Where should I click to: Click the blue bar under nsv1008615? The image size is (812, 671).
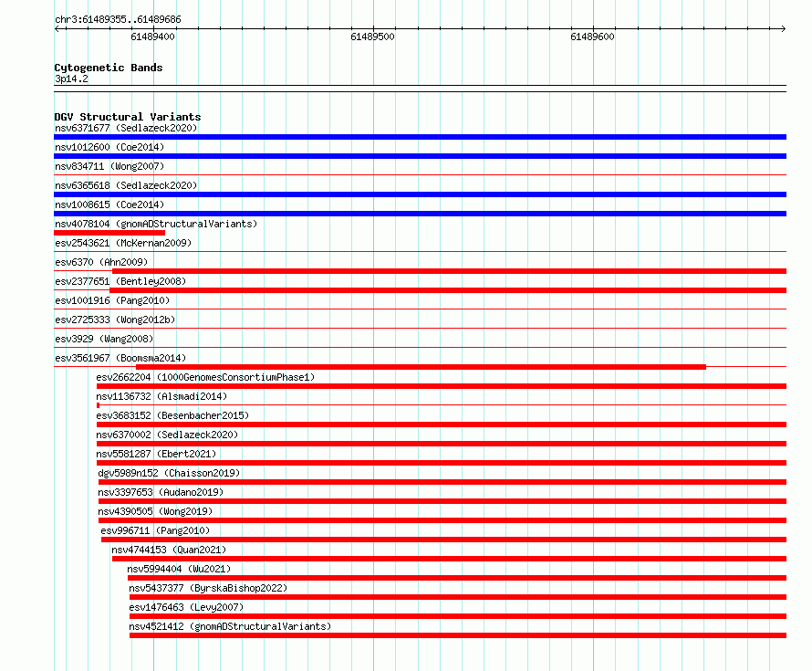(x=420, y=214)
